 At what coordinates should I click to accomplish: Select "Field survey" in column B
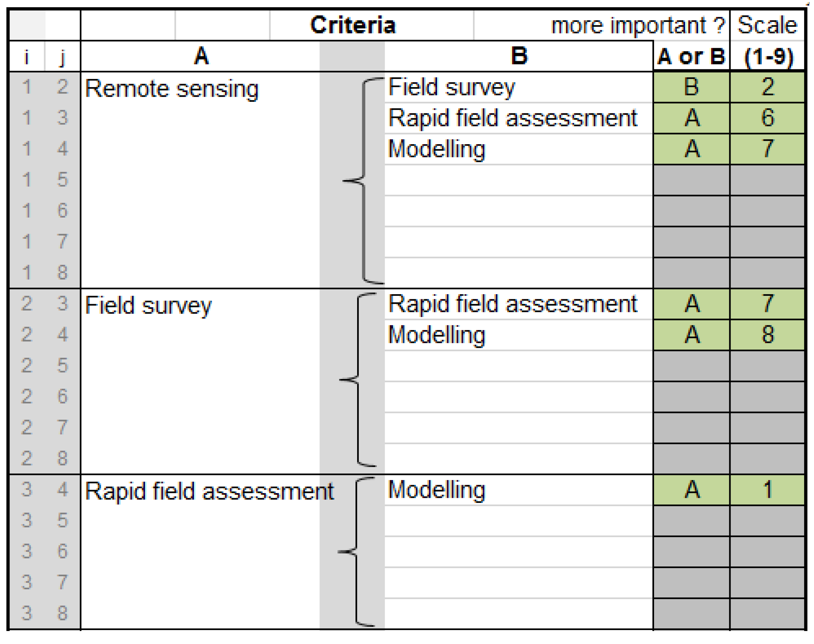[x=451, y=87]
